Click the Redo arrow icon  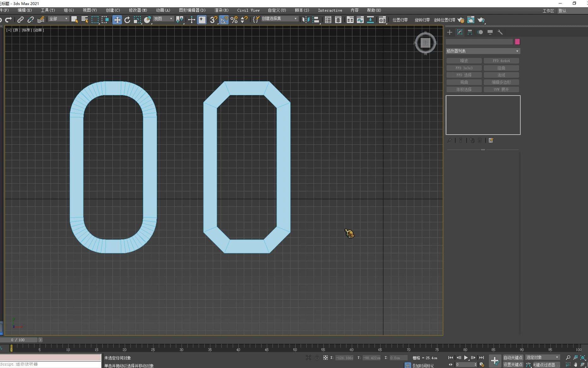(9, 20)
